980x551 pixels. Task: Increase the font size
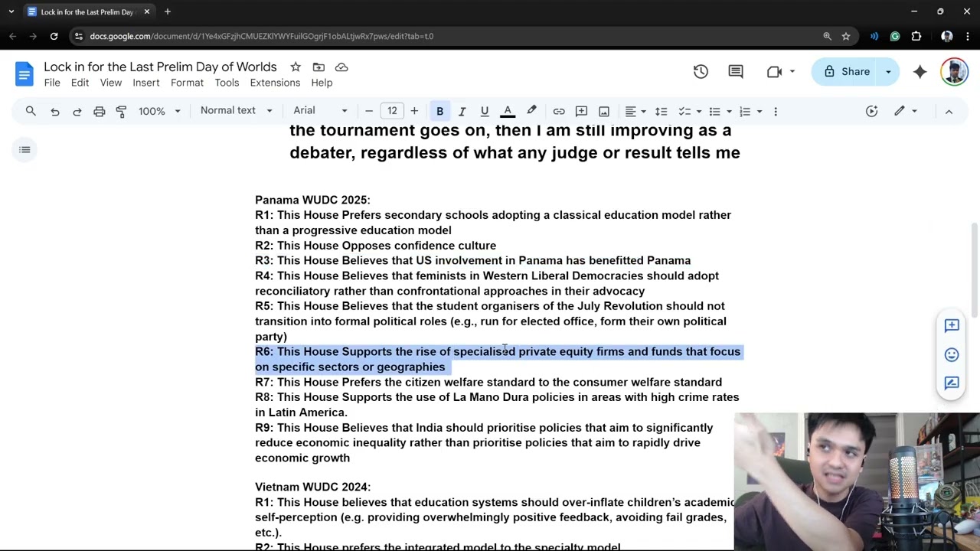click(414, 111)
